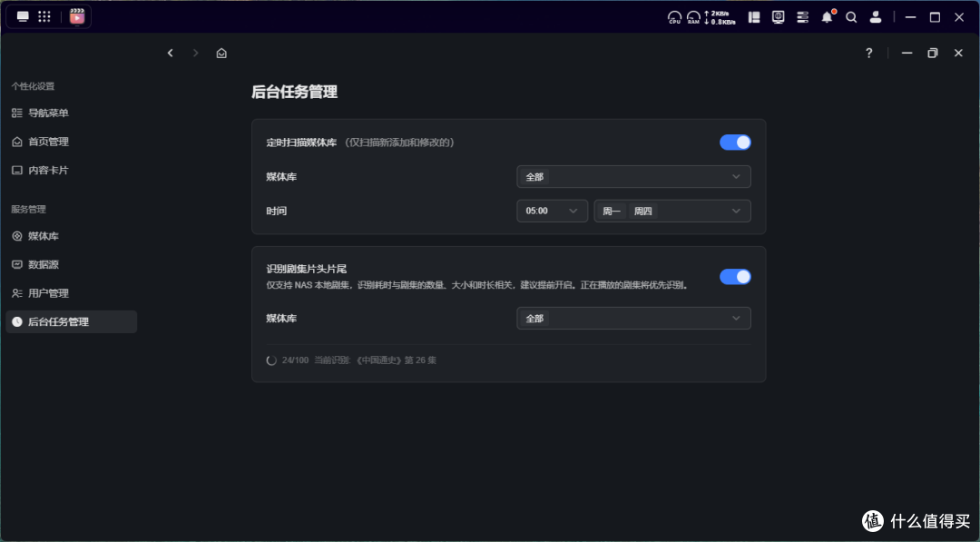The image size is (980, 542).
Task: Open the 05:00 time dropdown
Action: pyautogui.click(x=552, y=212)
